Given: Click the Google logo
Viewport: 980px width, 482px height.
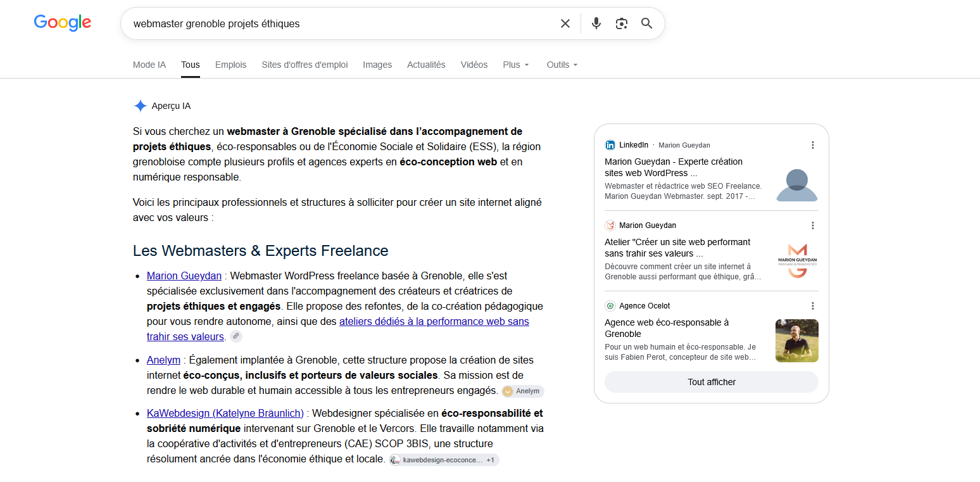Looking at the screenshot, I should click(63, 23).
